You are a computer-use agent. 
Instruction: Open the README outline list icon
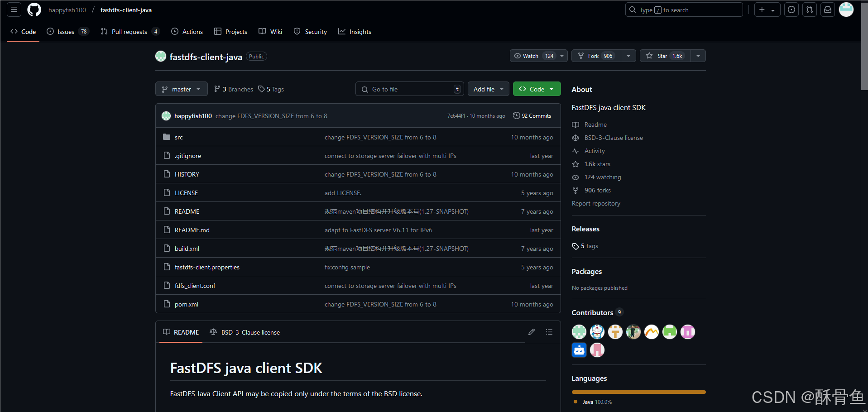tap(549, 332)
